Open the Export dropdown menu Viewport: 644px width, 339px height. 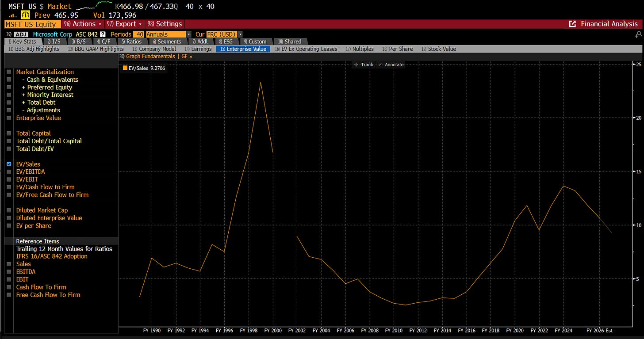tap(125, 24)
